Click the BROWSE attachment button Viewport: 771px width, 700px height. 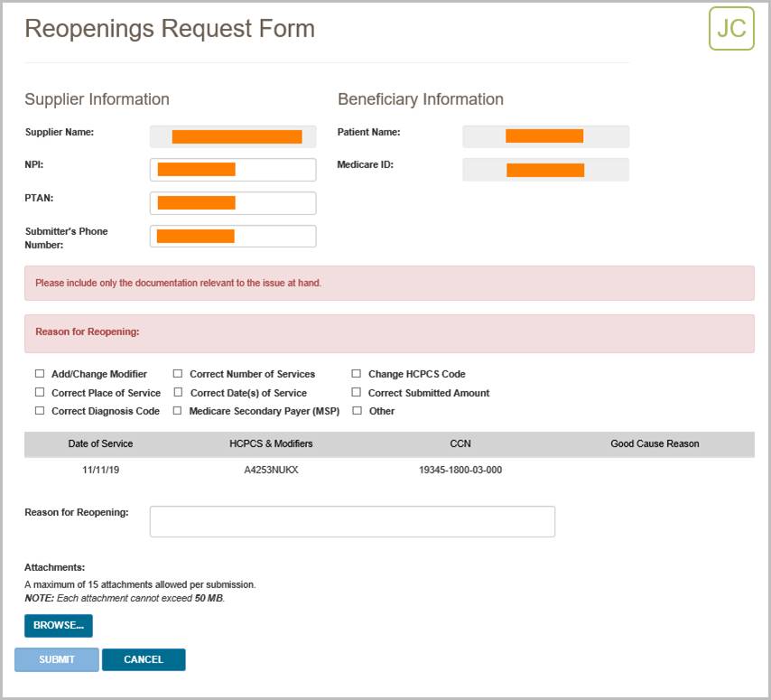click(x=58, y=625)
